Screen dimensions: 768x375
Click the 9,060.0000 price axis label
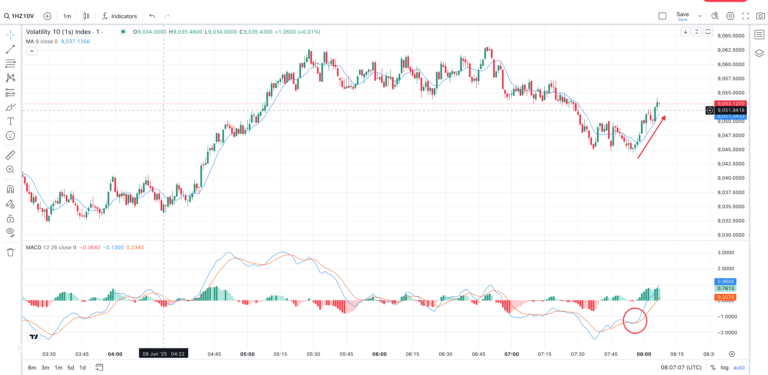pyautogui.click(x=731, y=64)
